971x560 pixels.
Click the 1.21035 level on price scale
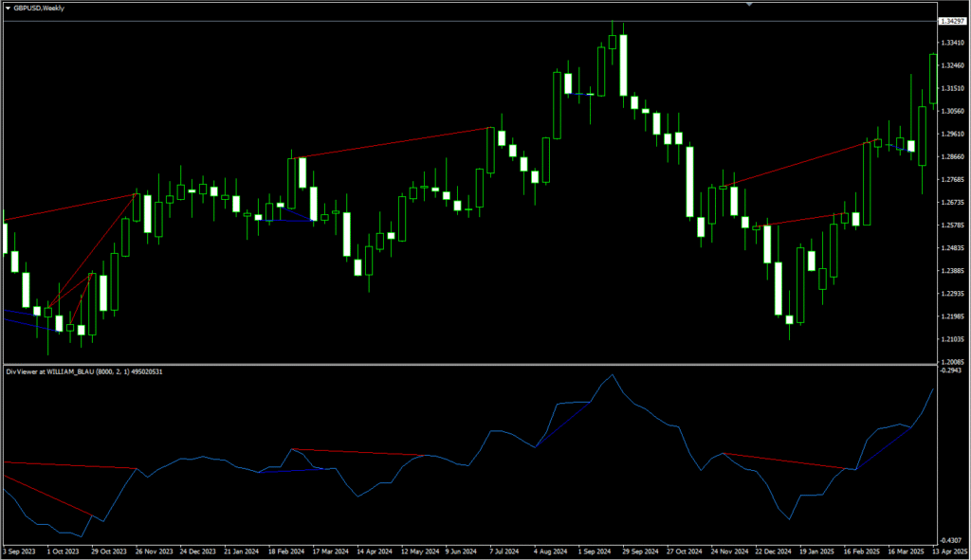pyautogui.click(x=952, y=339)
